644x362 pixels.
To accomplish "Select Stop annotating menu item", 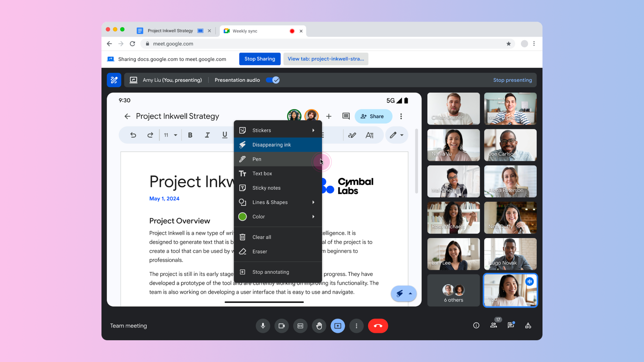I will pos(270,271).
